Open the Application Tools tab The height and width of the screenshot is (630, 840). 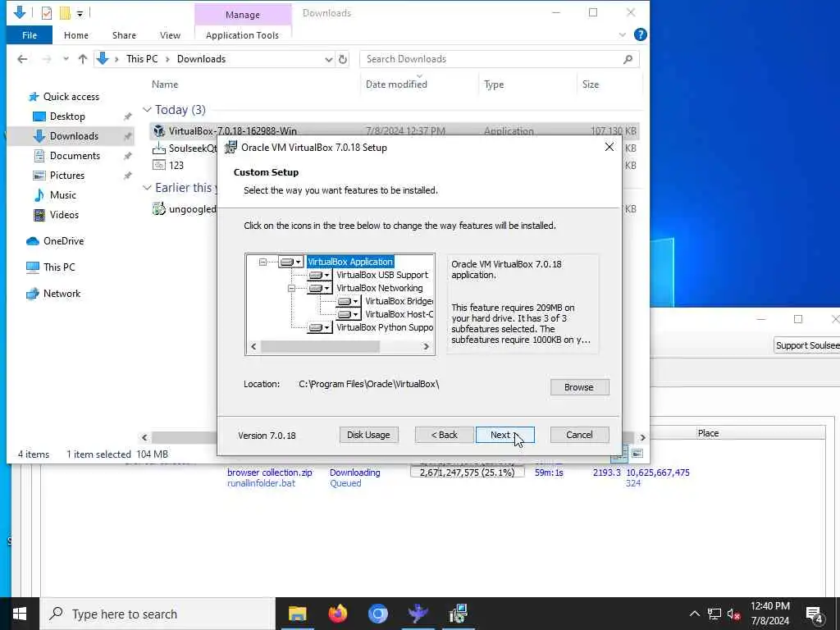[x=242, y=35]
